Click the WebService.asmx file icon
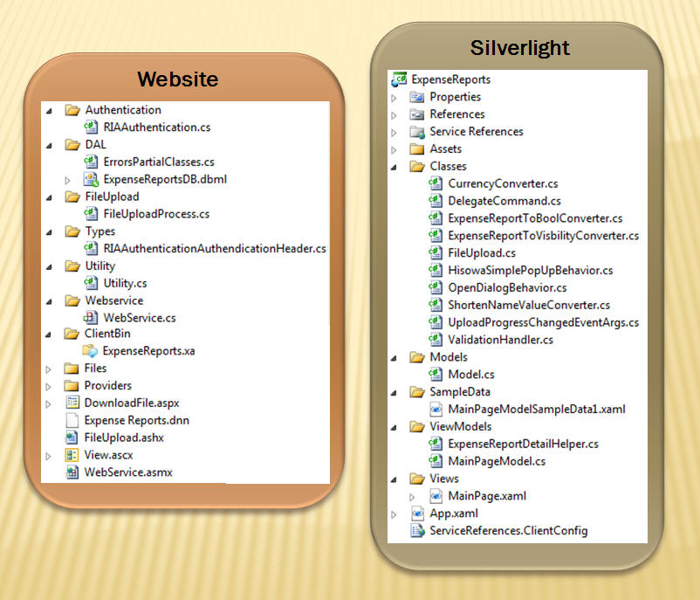Viewport: 700px width, 600px height. [72, 472]
